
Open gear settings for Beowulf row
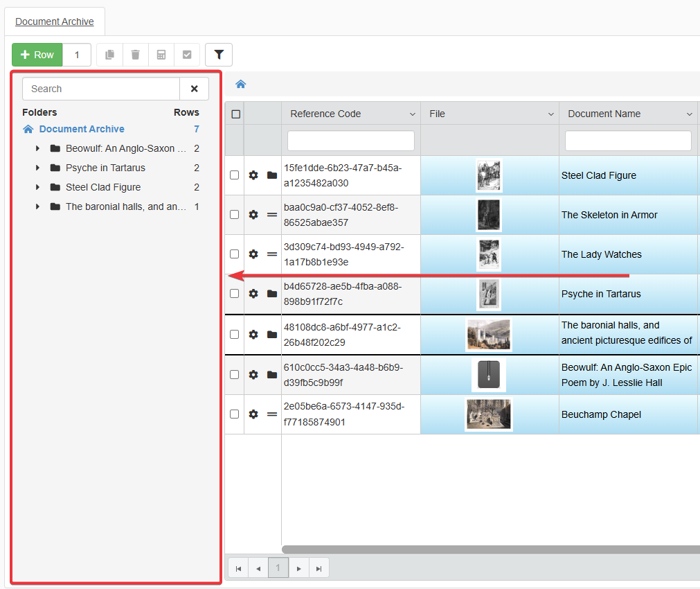click(253, 374)
